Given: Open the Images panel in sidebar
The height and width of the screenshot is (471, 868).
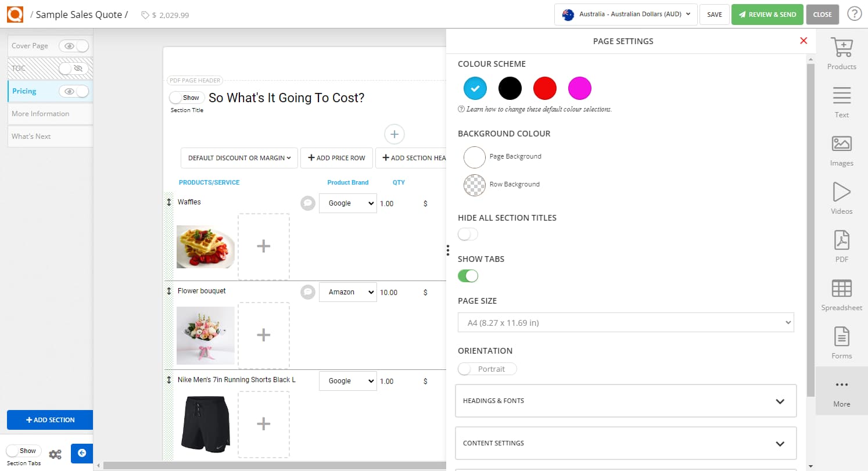Looking at the screenshot, I should coord(841,143).
